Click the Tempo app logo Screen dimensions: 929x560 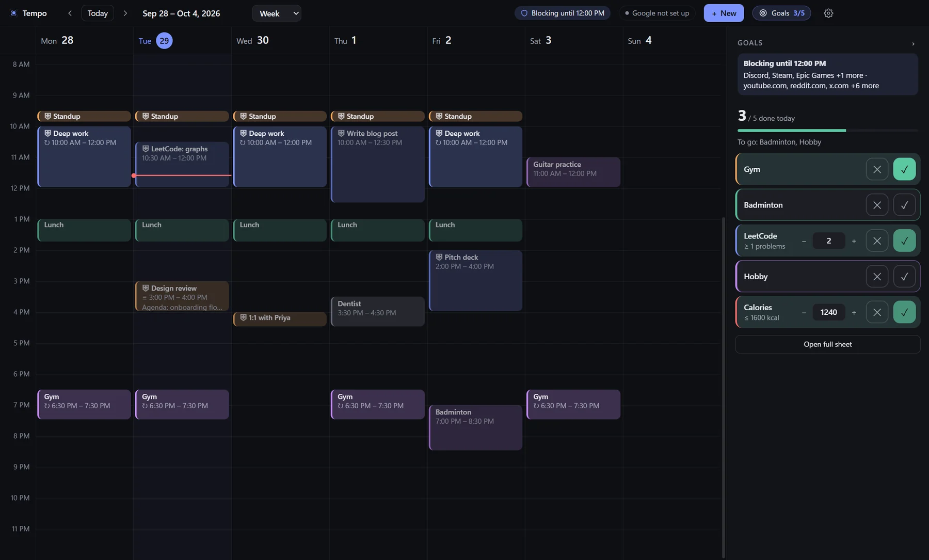coord(13,13)
